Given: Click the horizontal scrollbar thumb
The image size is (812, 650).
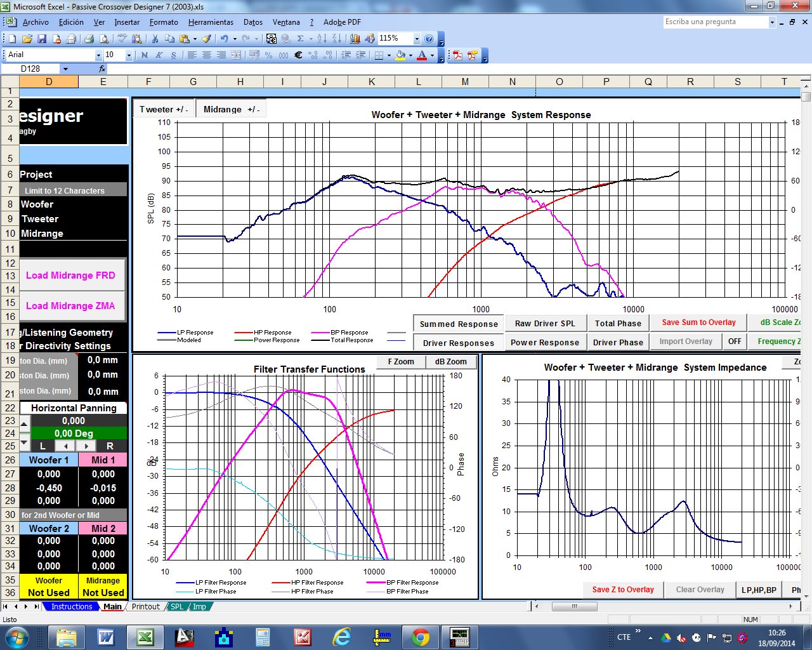Looking at the screenshot, I should (x=574, y=607).
